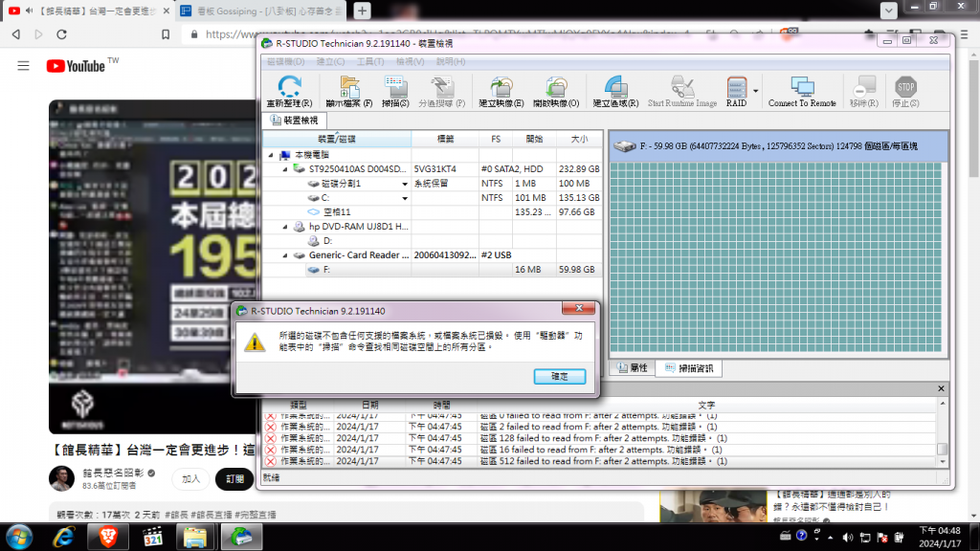The image size is (980, 551).
Task: Click the YouTube video player
Action: click(153, 266)
